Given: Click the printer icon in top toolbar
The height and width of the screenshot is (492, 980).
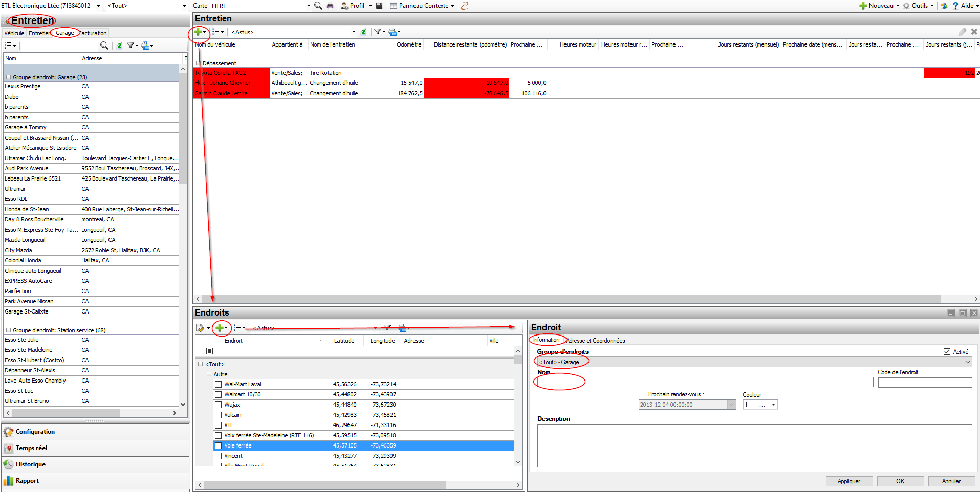Looking at the screenshot, I should [330, 6].
